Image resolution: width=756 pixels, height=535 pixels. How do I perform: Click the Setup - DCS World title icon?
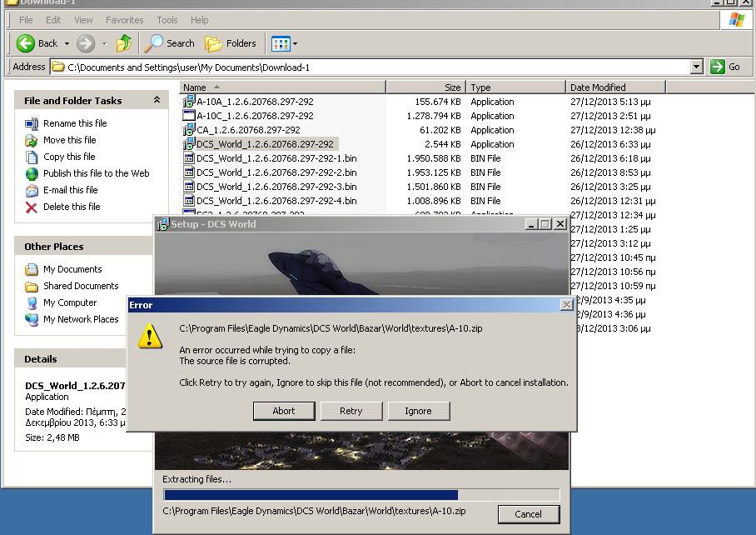point(163,224)
